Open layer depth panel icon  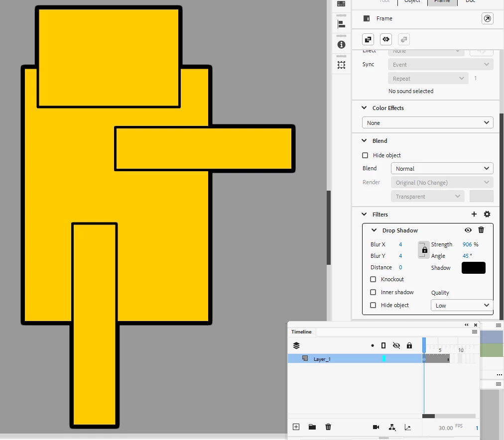407,428
